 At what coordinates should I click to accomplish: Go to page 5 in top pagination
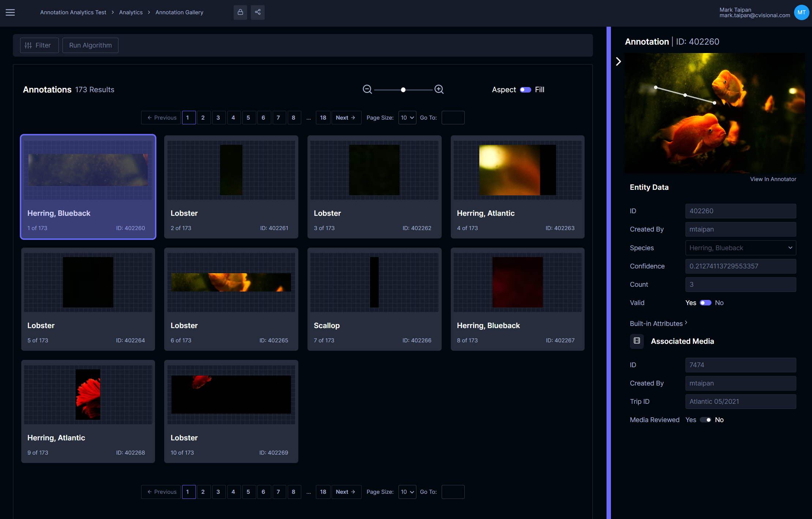click(x=248, y=118)
